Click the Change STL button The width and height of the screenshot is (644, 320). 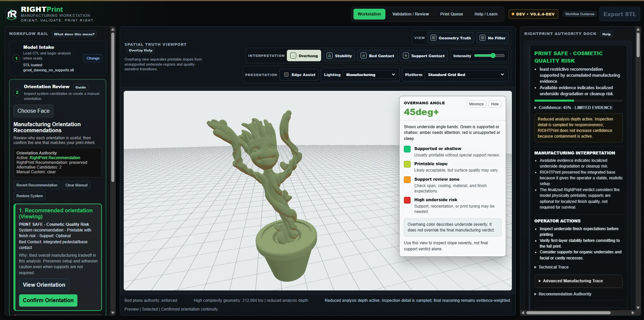[x=93, y=58]
